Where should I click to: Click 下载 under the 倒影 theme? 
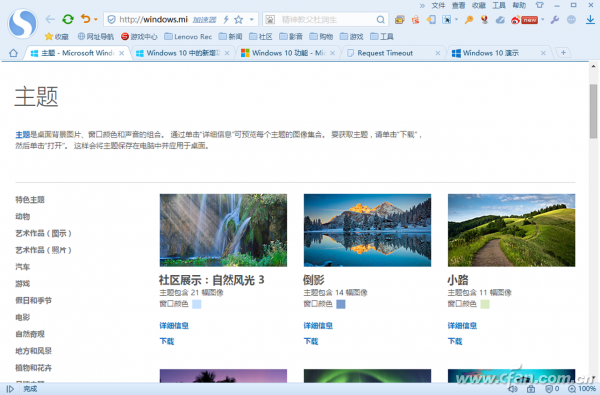pyautogui.click(x=311, y=341)
